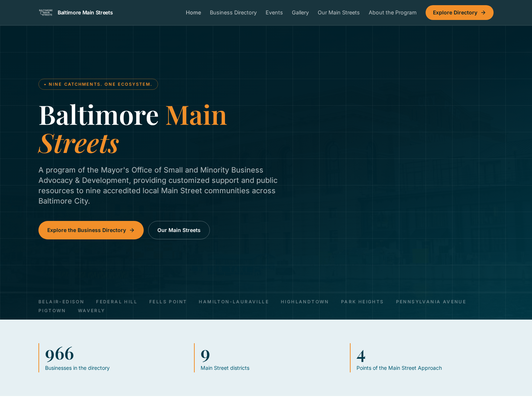Select the Highlandtown district label
This screenshot has width=532, height=399.
[x=305, y=302]
